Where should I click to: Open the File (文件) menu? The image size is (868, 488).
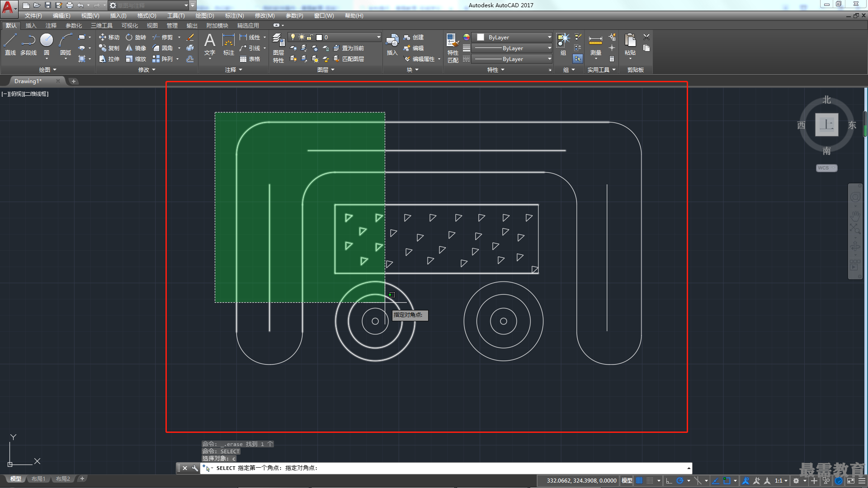tap(33, 16)
